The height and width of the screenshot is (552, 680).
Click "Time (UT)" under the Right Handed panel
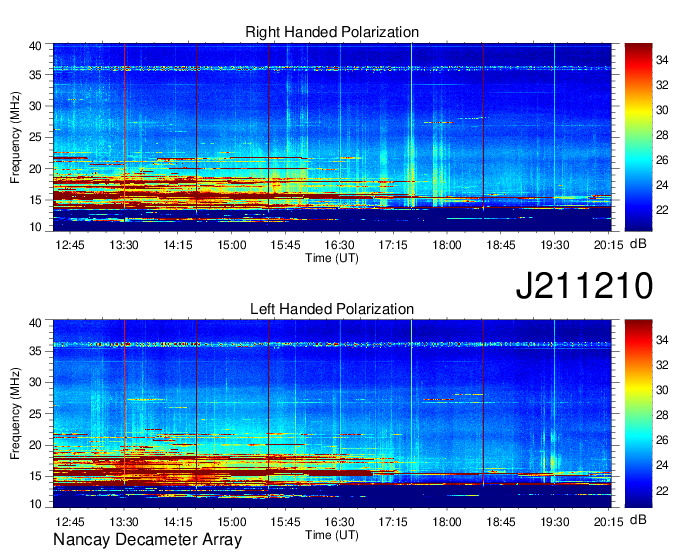(x=332, y=258)
